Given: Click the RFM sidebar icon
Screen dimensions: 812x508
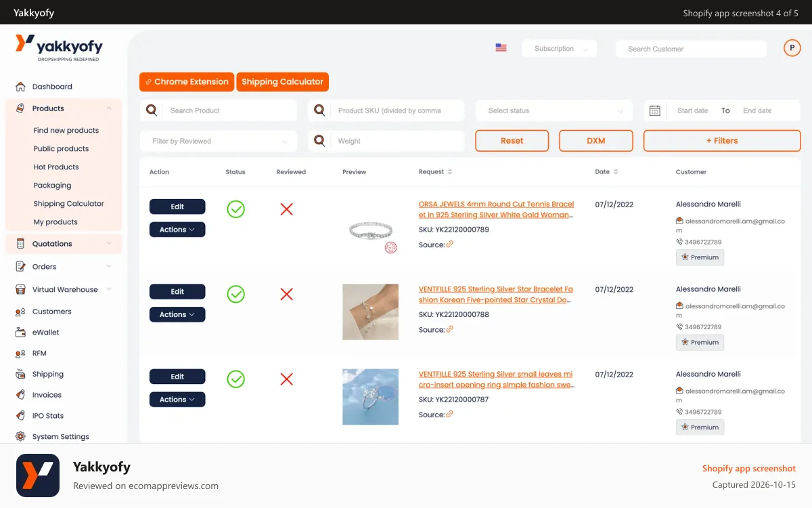Looking at the screenshot, I should 20,354.
